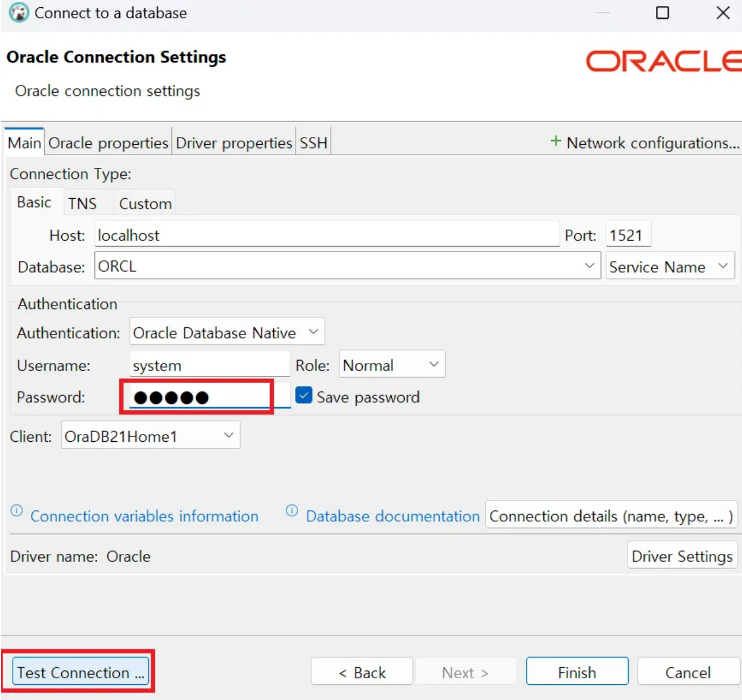Click the info icon beside Database documentation
The height and width of the screenshot is (700, 742).
(x=292, y=511)
